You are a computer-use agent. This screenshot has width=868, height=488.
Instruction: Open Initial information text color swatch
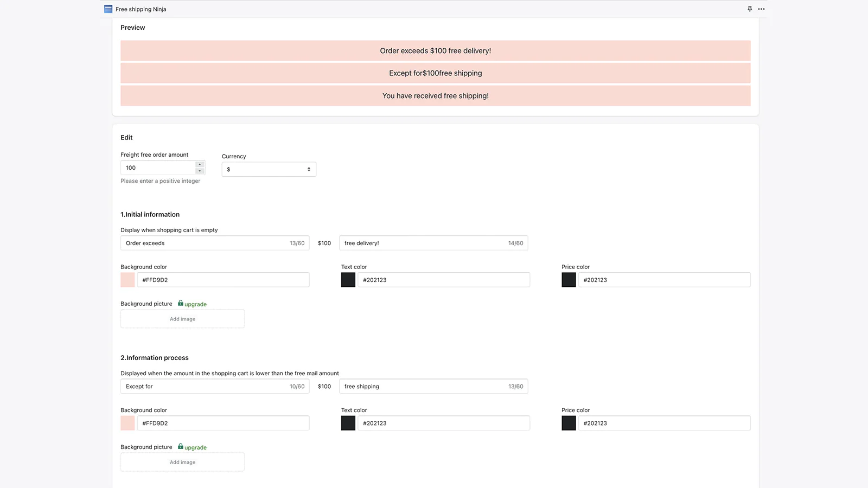pos(348,280)
